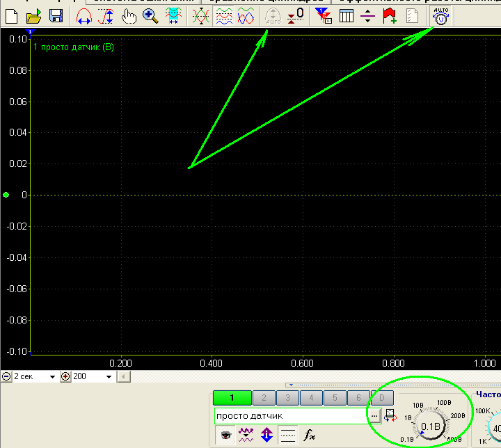Screen dimensions: 501x448
Task: Open an oscillogram file from folder
Action: pyautogui.click(x=33, y=16)
